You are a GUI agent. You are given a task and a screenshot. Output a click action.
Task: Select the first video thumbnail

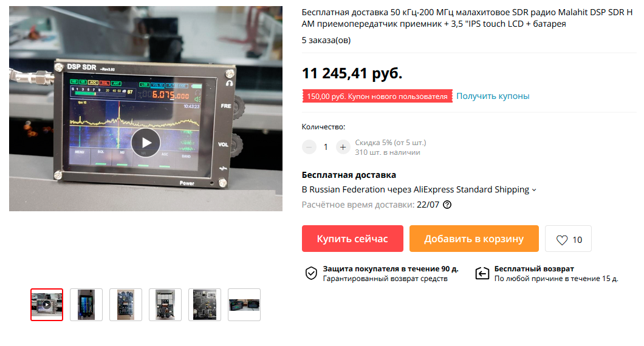(47, 305)
